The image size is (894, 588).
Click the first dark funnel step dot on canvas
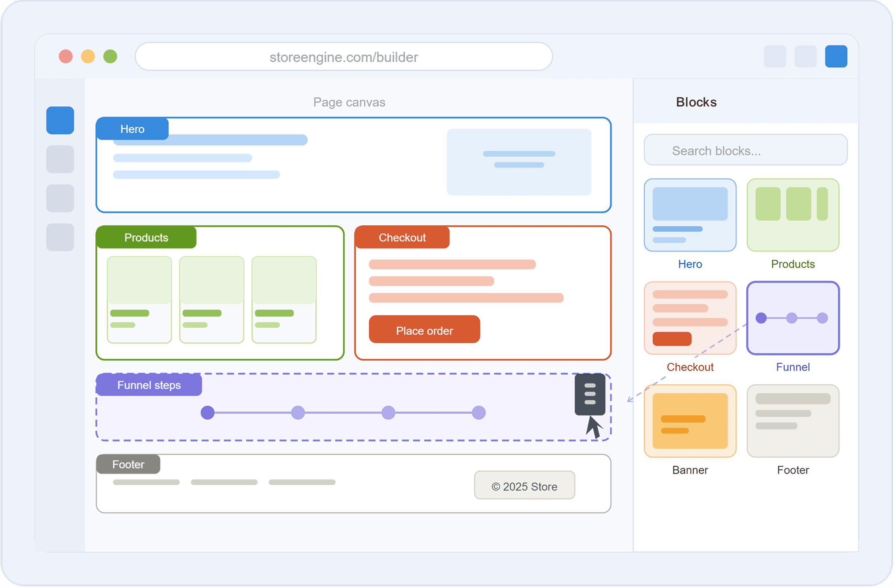pos(207,412)
